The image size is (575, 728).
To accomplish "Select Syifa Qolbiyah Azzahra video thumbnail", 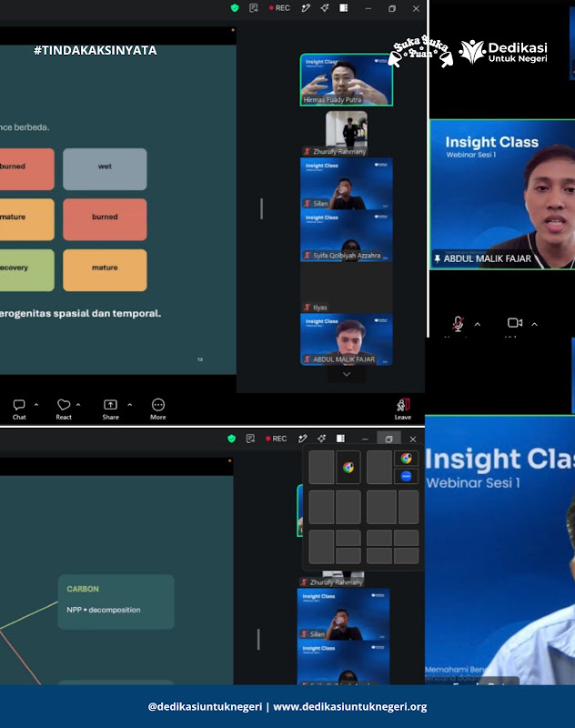I will [x=347, y=236].
